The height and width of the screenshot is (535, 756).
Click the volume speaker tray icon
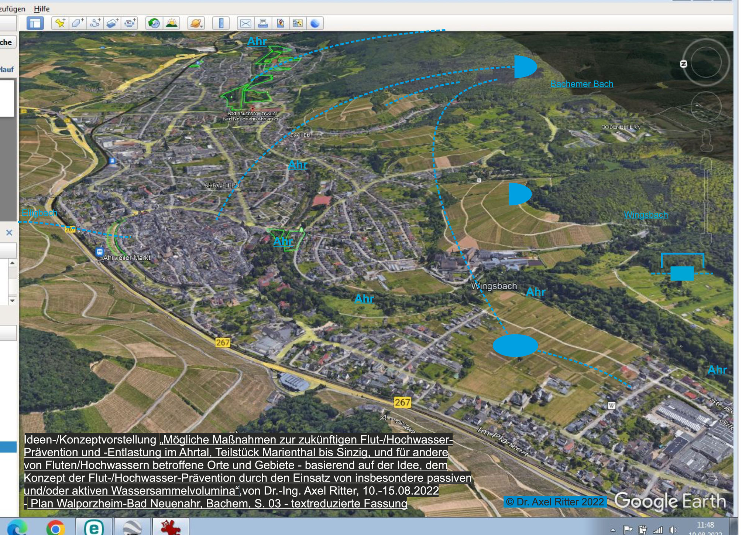673,530
